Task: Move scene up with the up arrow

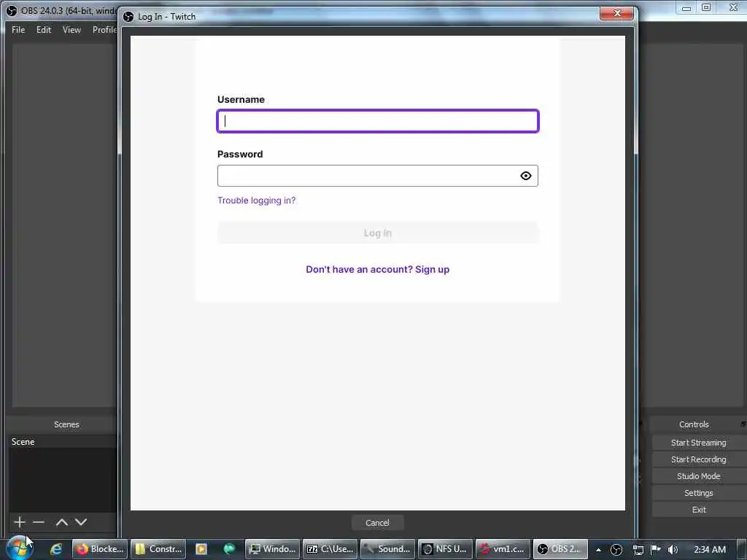Action: (61, 522)
